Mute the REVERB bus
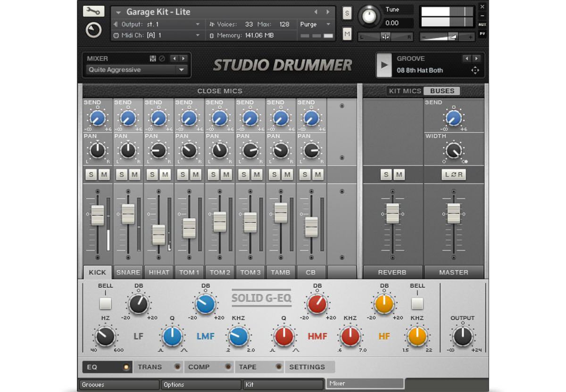Screen dimensions: 566x392 click(399, 175)
